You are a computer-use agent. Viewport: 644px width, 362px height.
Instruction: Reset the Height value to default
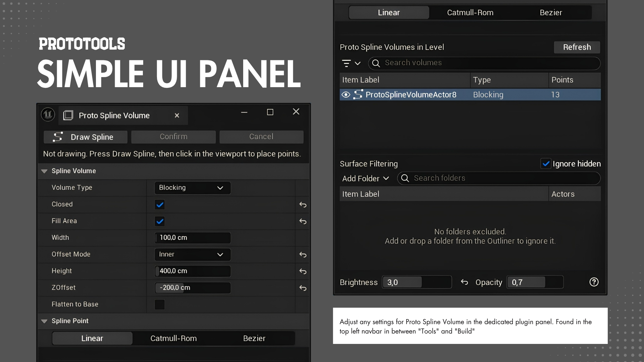[x=303, y=271]
